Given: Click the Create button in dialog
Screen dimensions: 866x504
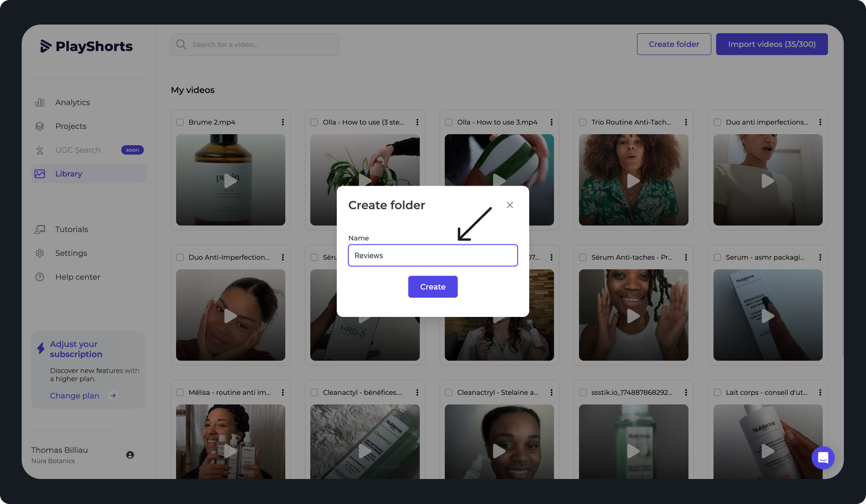Looking at the screenshot, I should tap(433, 287).
